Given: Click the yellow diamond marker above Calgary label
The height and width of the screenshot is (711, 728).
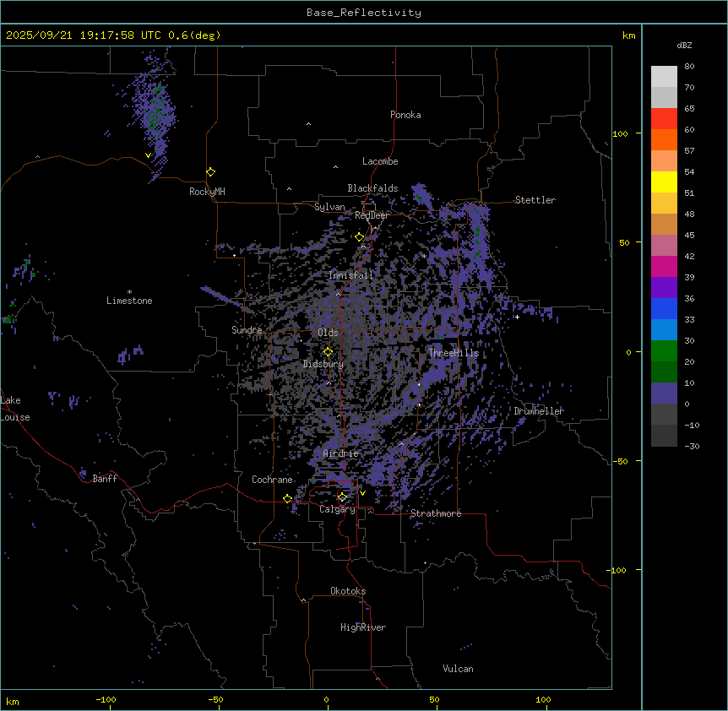Looking at the screenshot, I should coord(342,497).
